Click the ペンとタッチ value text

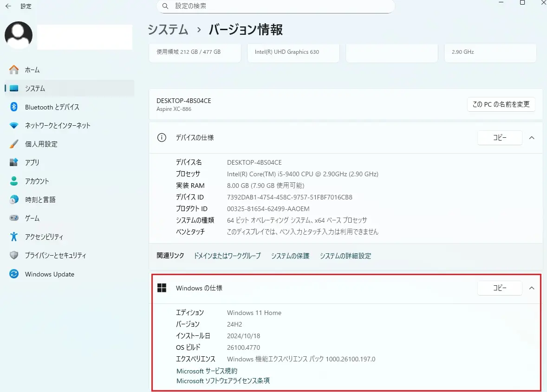302,231
